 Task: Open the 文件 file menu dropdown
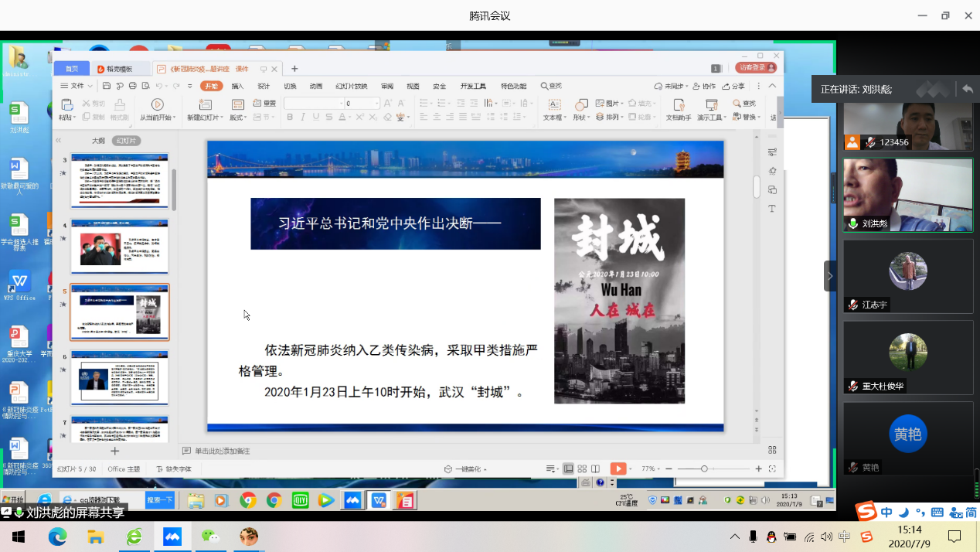pos(77,86)
